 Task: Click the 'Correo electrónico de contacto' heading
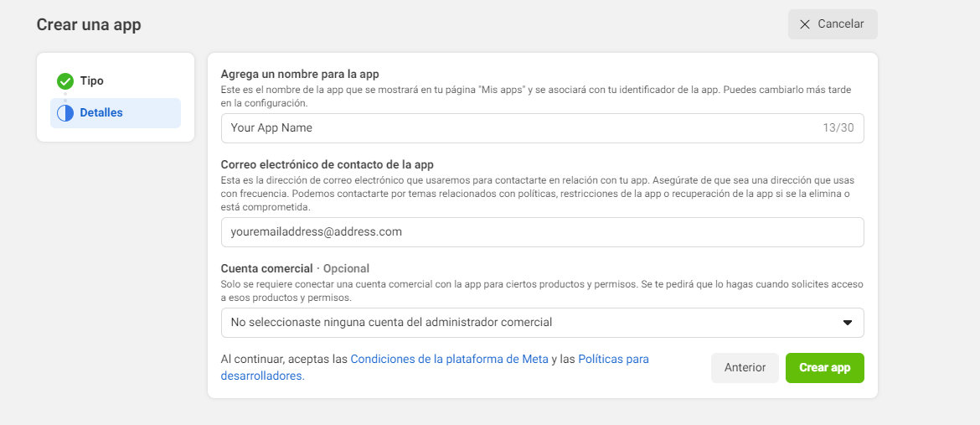(x=327, y=164)
